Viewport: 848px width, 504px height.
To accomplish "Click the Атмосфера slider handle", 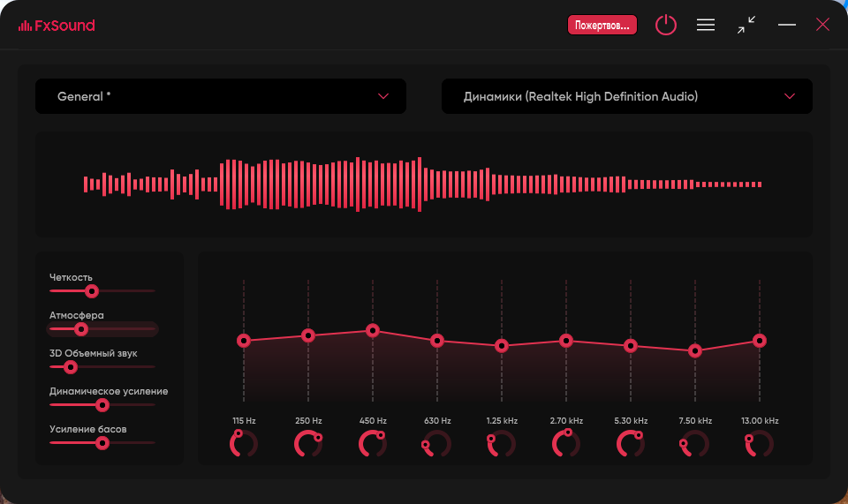I will pyautogui.click(x=81, y=329).
